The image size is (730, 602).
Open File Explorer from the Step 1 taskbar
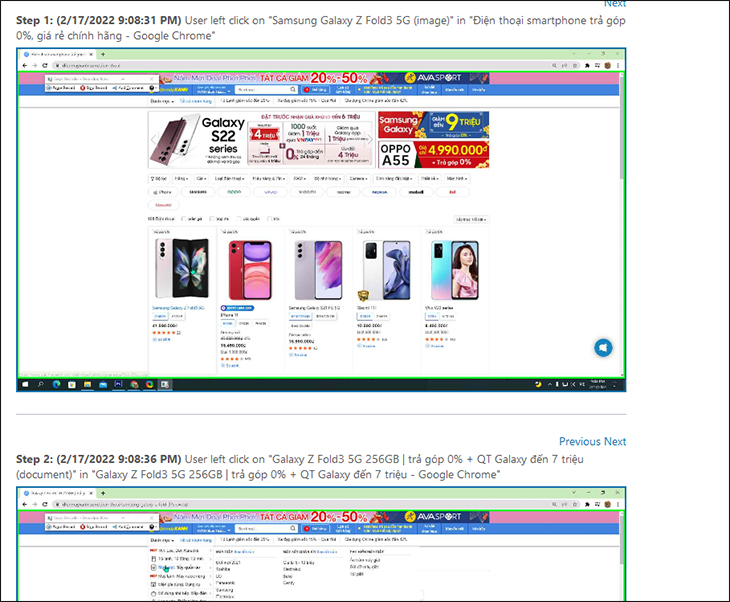click(87, 385)
